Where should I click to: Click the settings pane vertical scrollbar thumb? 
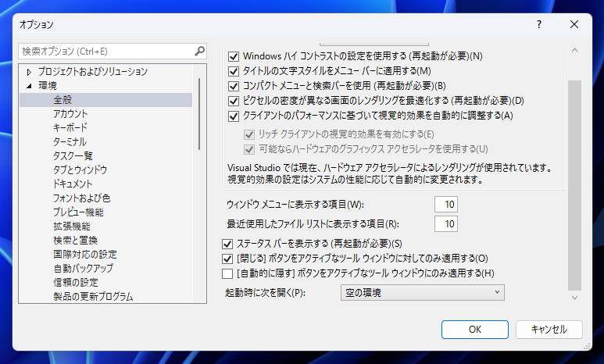(x=574, y=185)
